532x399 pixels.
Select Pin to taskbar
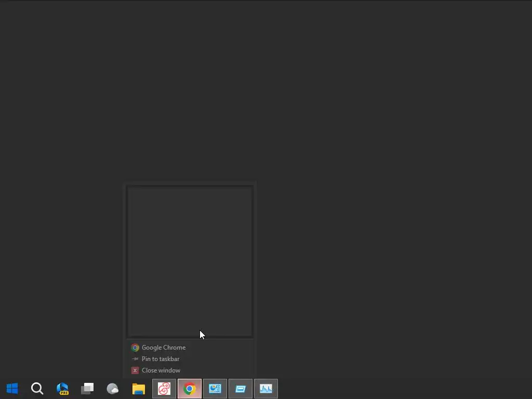(190, 359)
